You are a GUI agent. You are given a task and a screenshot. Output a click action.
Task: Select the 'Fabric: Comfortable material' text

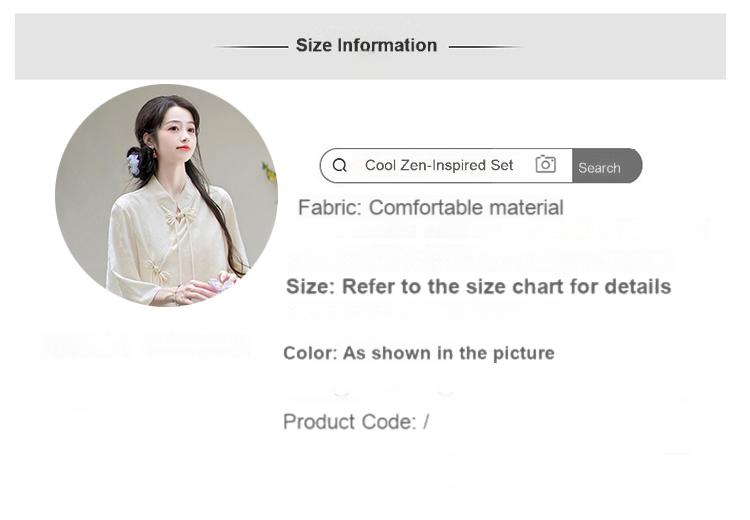point(430,208)
